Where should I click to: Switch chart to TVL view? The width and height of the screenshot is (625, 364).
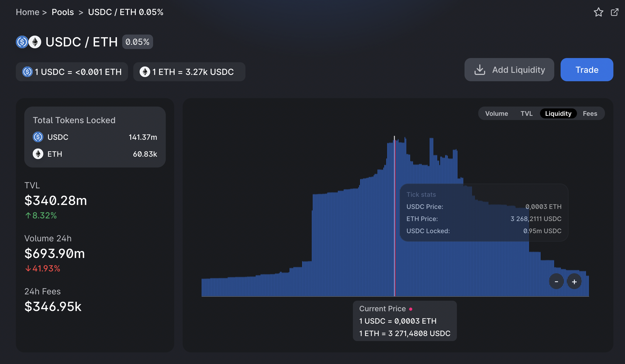(x=526, y=113)
